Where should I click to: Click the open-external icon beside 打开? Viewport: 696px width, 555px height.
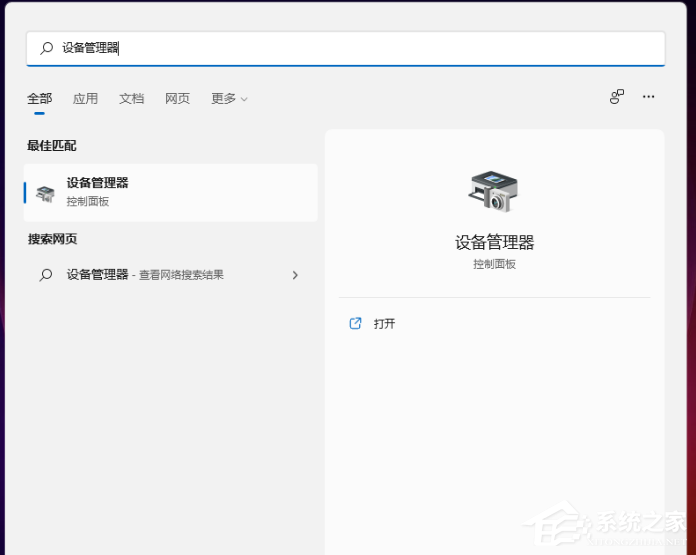click(x=355, y=323)
